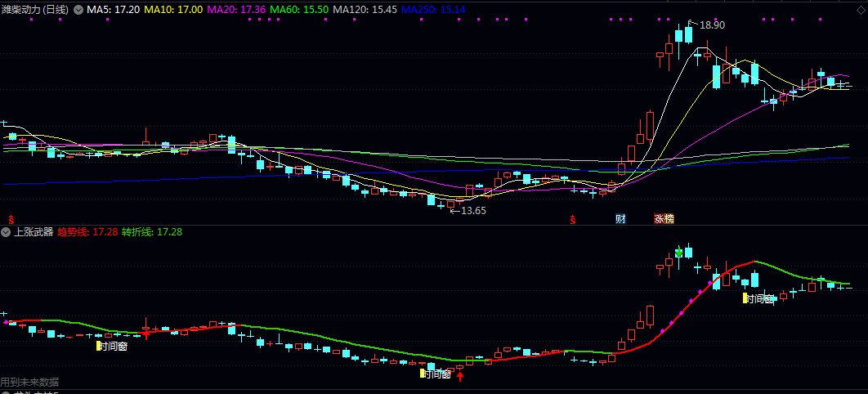
Task: Open the dropdown beside 潍柴动力(日线) title
Action: 78,10
